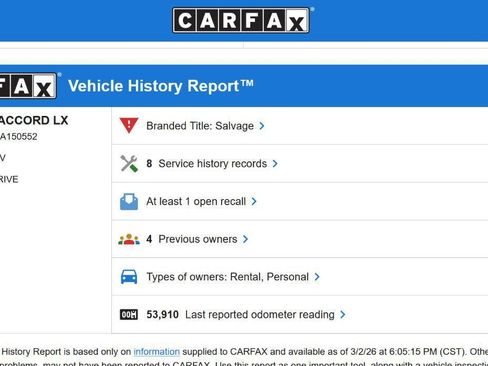Click the VIN fragment ending A150552
Image resolution: width=488 pixels, height=366 pixels.
pos(19,136)
